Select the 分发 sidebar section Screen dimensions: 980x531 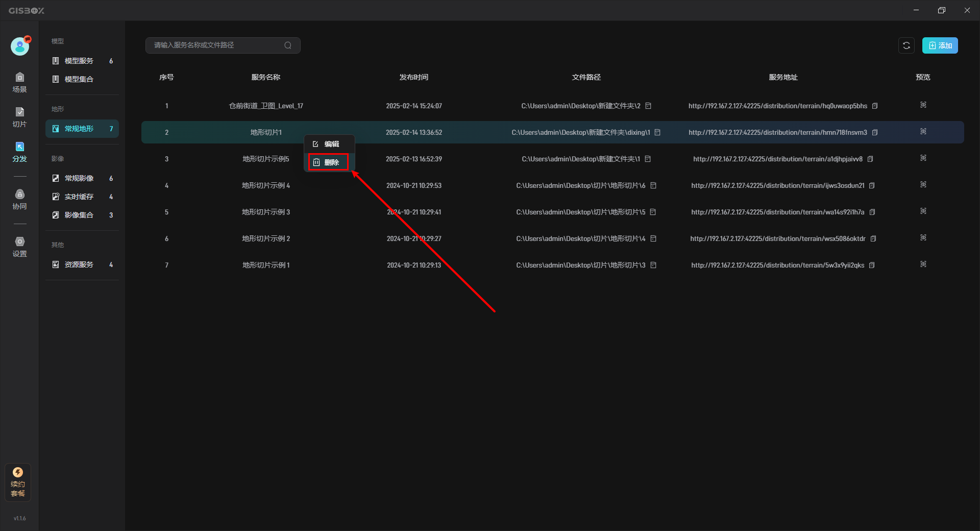point(19,152)
